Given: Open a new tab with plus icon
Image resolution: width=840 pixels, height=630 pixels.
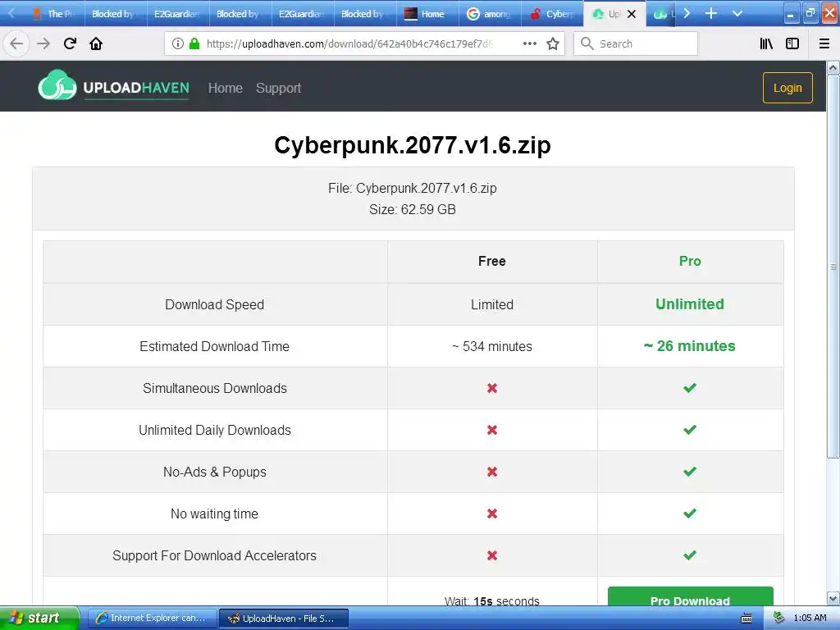Looking at the screenshot, I should tap(711, 13).
